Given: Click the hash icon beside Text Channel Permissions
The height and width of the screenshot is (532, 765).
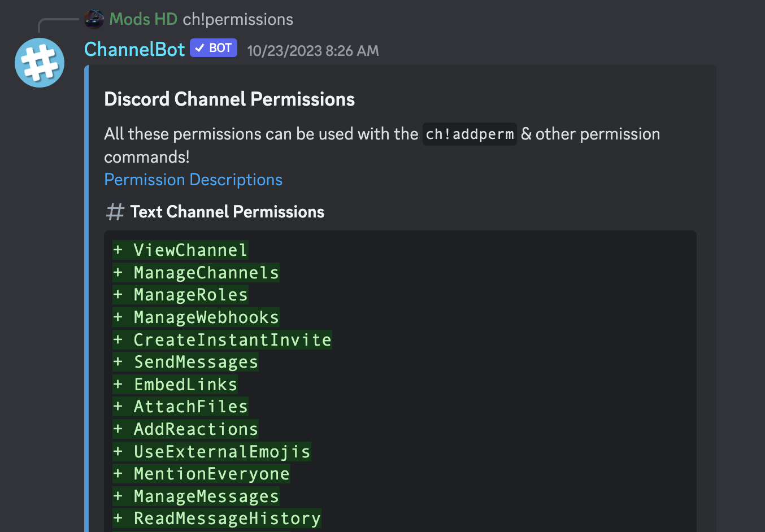Looking at the screenshot, I should coord(115,212).
